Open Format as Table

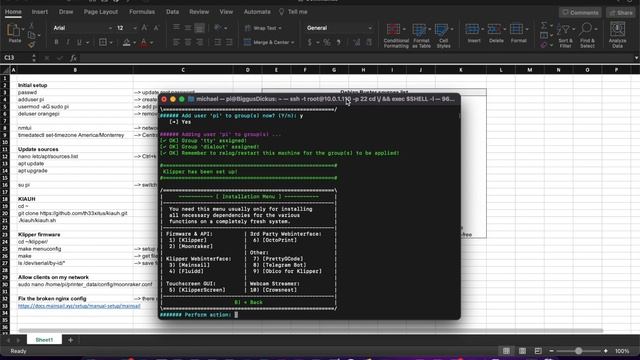click(421, 36)
